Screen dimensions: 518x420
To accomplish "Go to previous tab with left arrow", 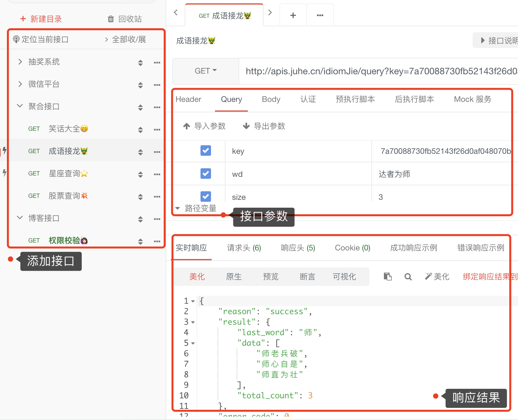I will [176, 12].
